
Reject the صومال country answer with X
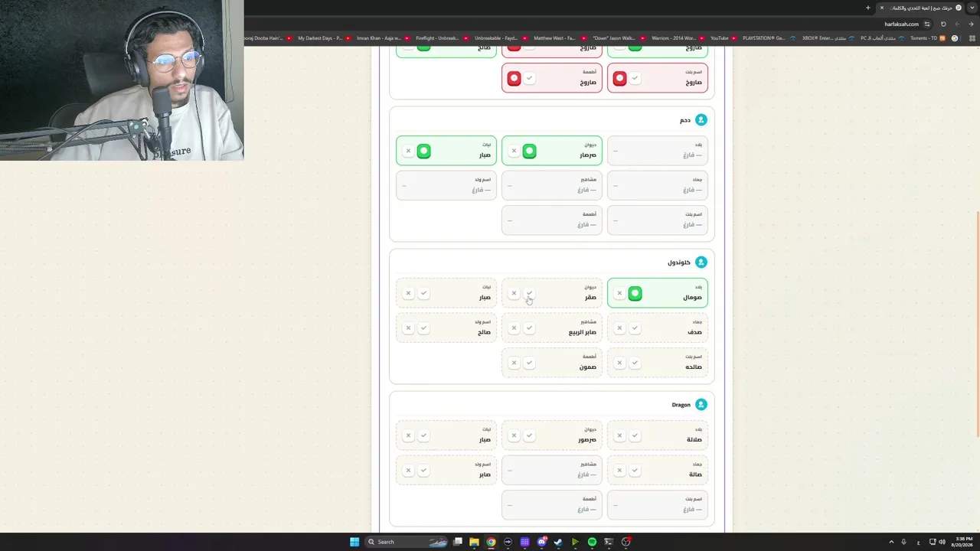pyautogui.click(x=619, y=293)
